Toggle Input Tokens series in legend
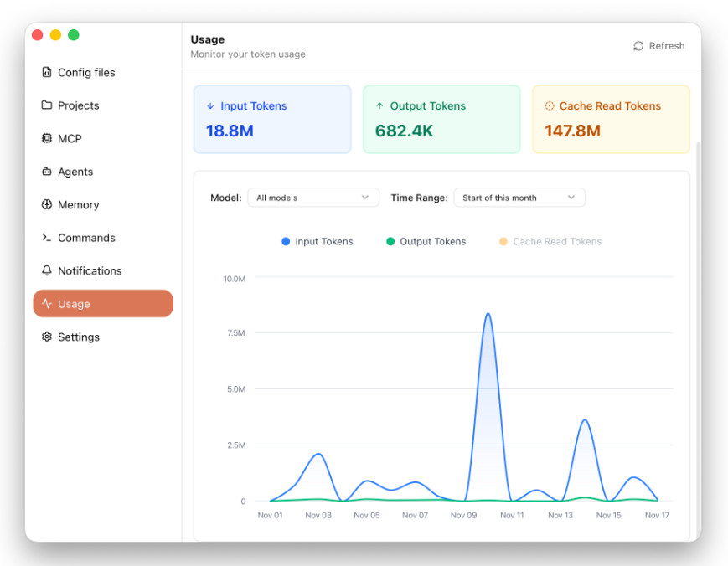This screenshot has width=728, height=566. (x=318, y=241)
